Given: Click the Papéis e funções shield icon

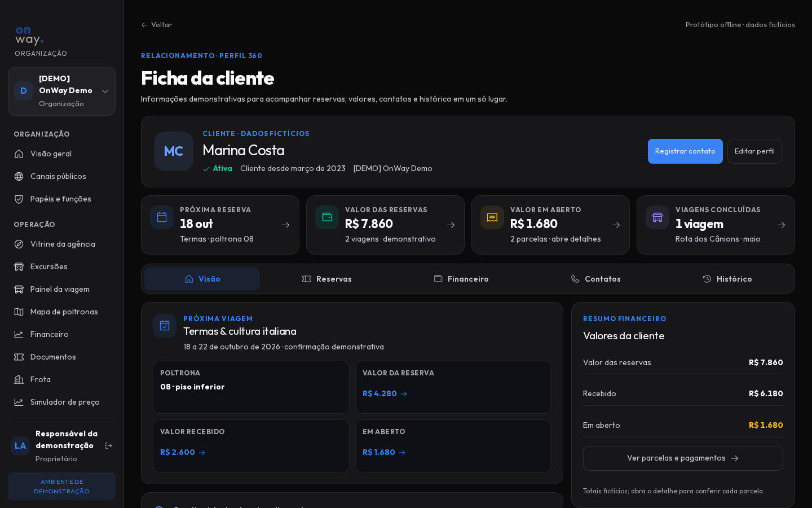Looking at the screenshot, I should 19,199.
